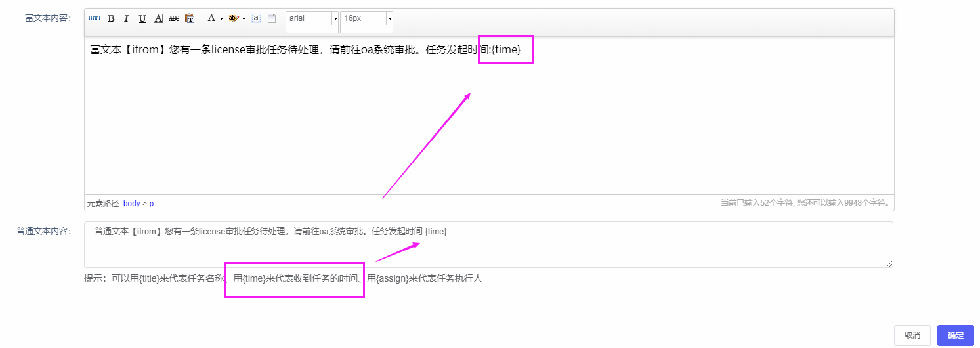
Task: Toggle bold formatting
Action: [112, 18]
